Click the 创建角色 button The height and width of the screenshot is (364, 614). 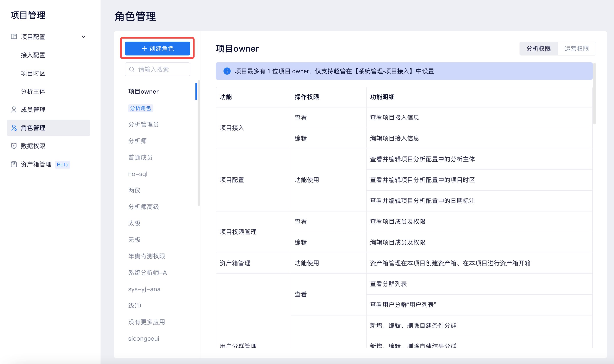tap(158, 48)
